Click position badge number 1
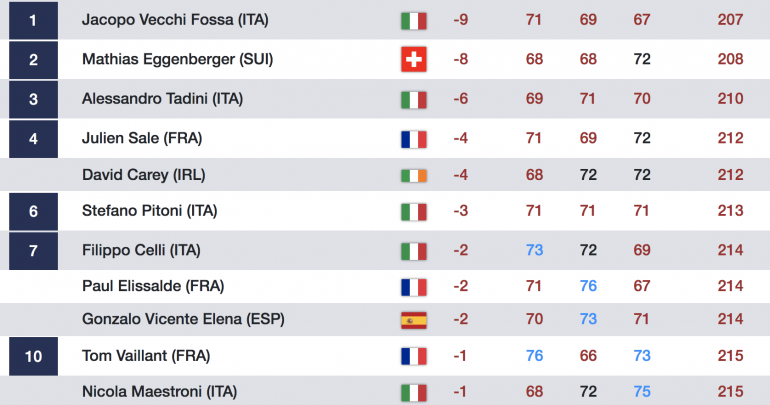This screenshot has width=770, height=405. (33, 20)
